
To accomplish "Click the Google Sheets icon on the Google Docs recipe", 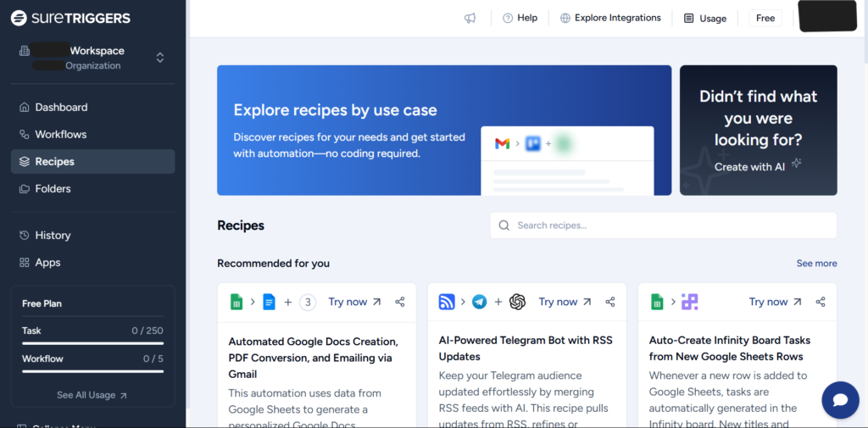I will 236,302.
